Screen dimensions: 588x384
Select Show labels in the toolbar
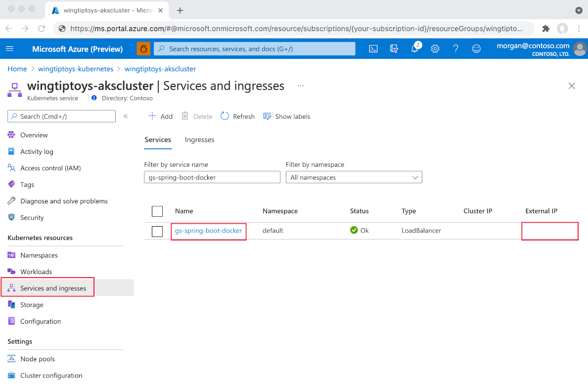tap(287, 116)
